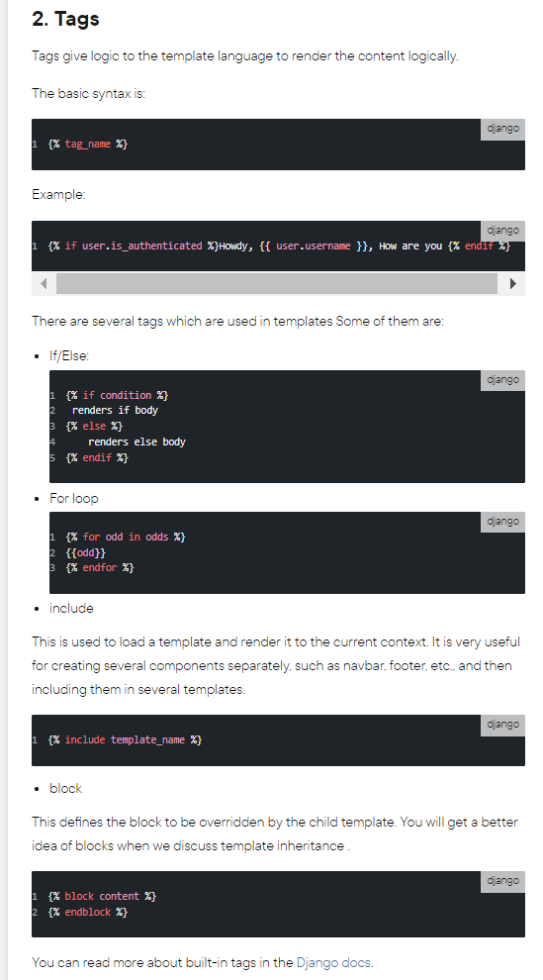Click the "renders else body" code line
The height and width of the screenshot is (980, 543).
[x=136, y=441]
